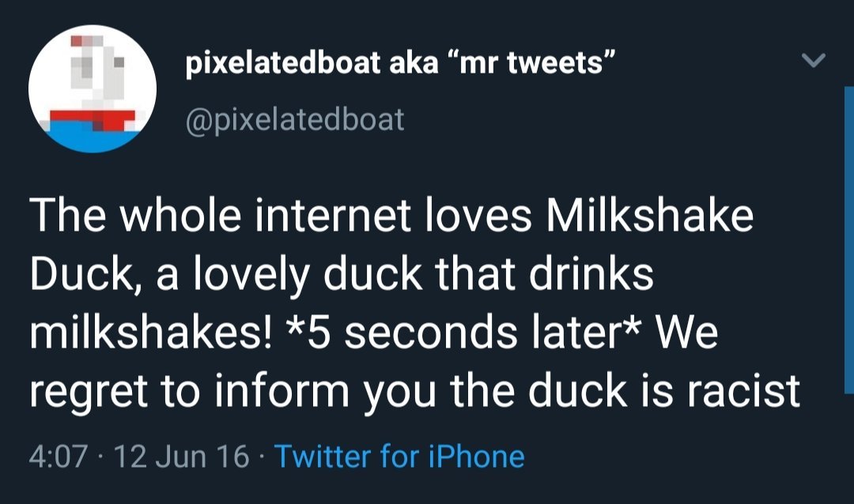Image resolution: width=854 pixels, height=504 pixels.
Task: Open the "Twitter for iPhone" source link
Action: pos(399,456)
